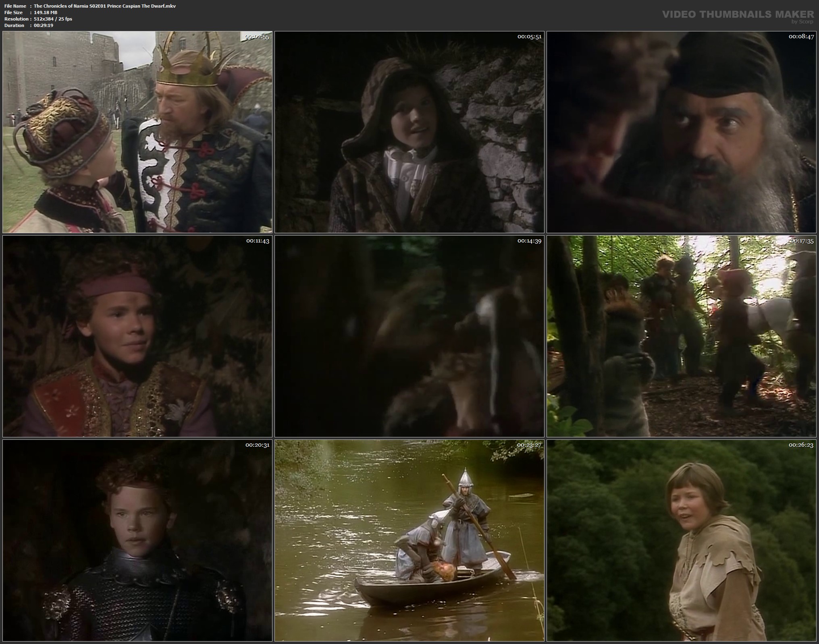Screen dimensions: 819x644
Task: Open the forest creatures thumbnail at 00:17:35
Action: click(681, 336)
